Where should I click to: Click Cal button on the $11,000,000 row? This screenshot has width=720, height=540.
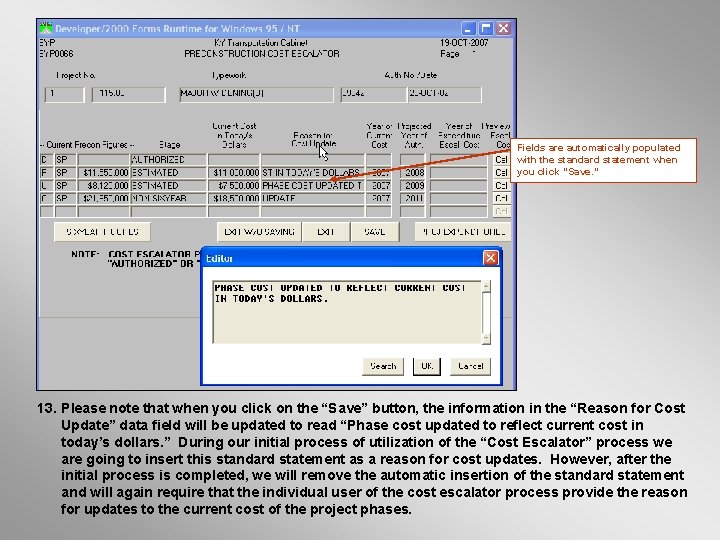[x=501, y=173]
